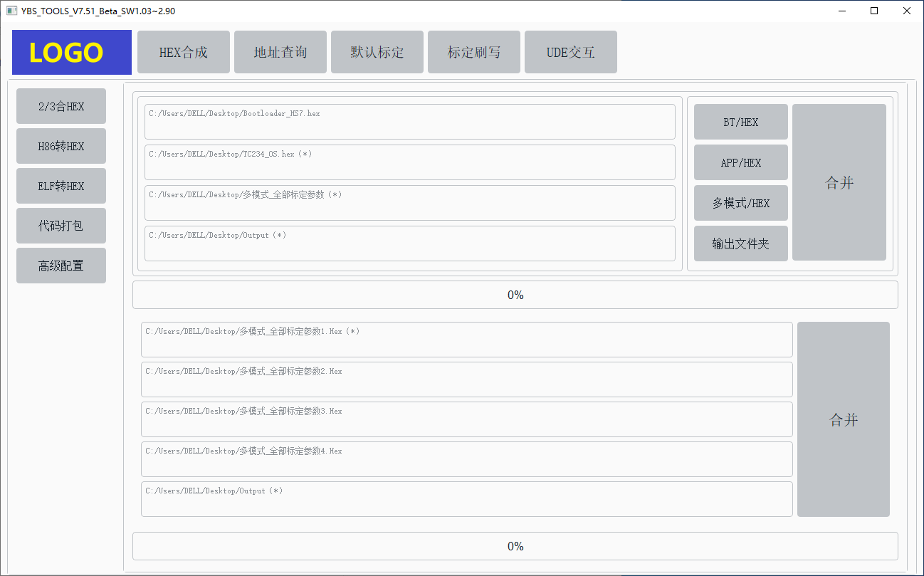The image size is (924, 576).
Task: Choose the 2/3合HEX sidebar option
Action: click(x=61, y=106)
